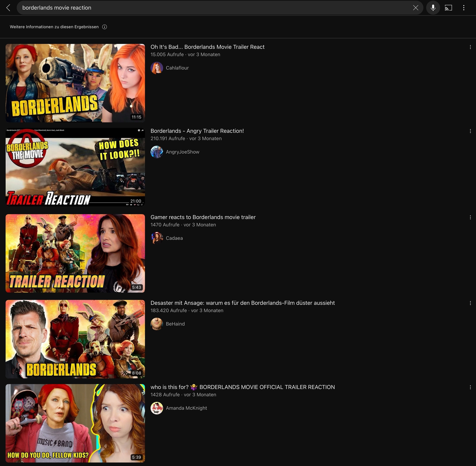476x466 pixels.
Task: Click the Cahlaflour channel avatar
Action: click(157, 68)
